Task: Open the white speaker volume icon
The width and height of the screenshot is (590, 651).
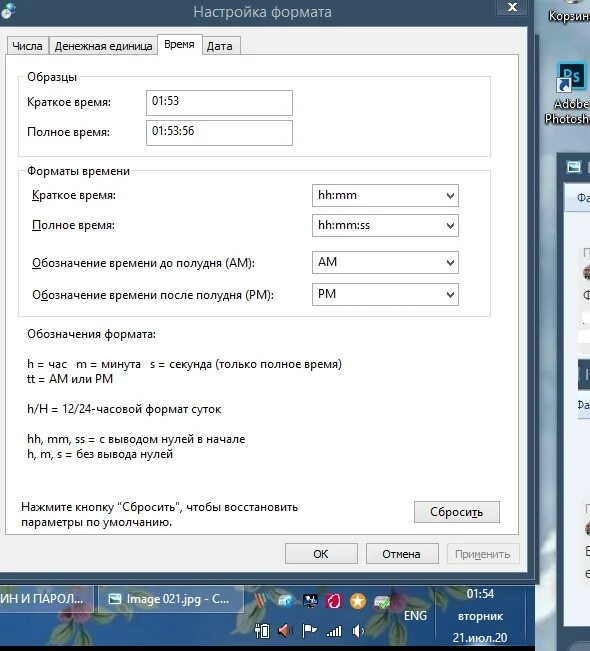Action: click(358, 631)
